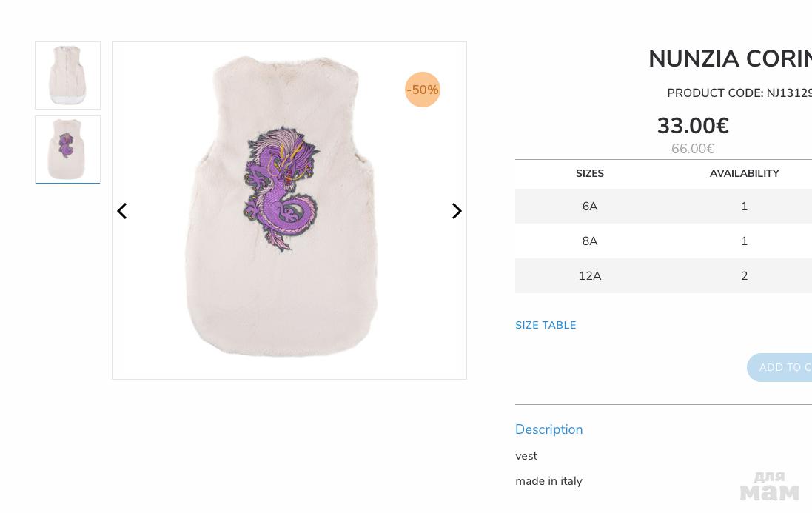Select the 12A size row

coord(590,276)
